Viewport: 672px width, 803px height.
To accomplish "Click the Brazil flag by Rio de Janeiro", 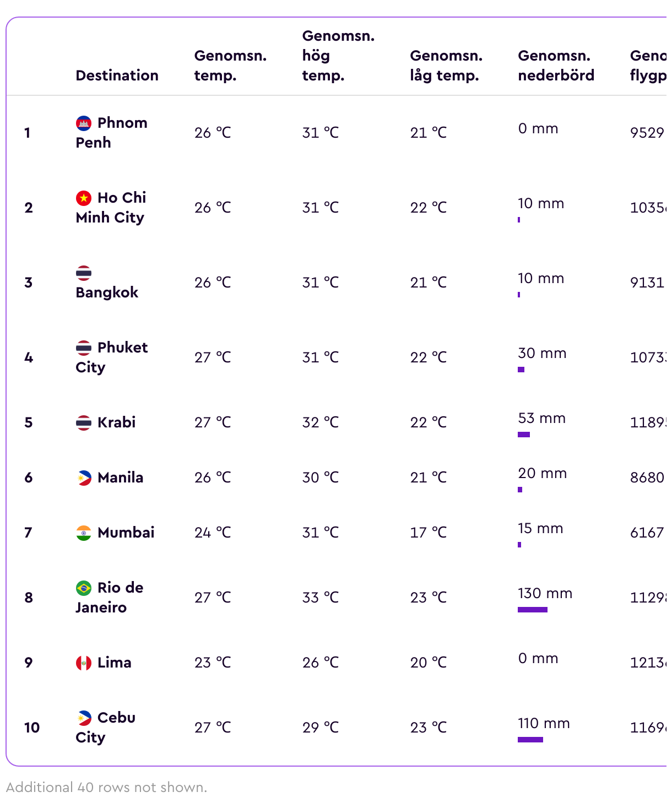I will (x=84, y=588).
